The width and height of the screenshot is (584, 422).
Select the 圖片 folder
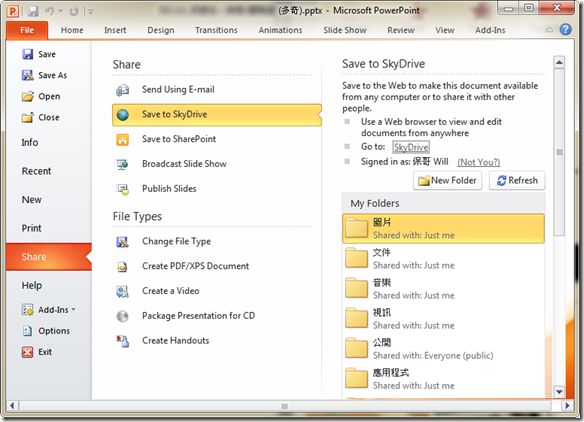click(443, 228)
